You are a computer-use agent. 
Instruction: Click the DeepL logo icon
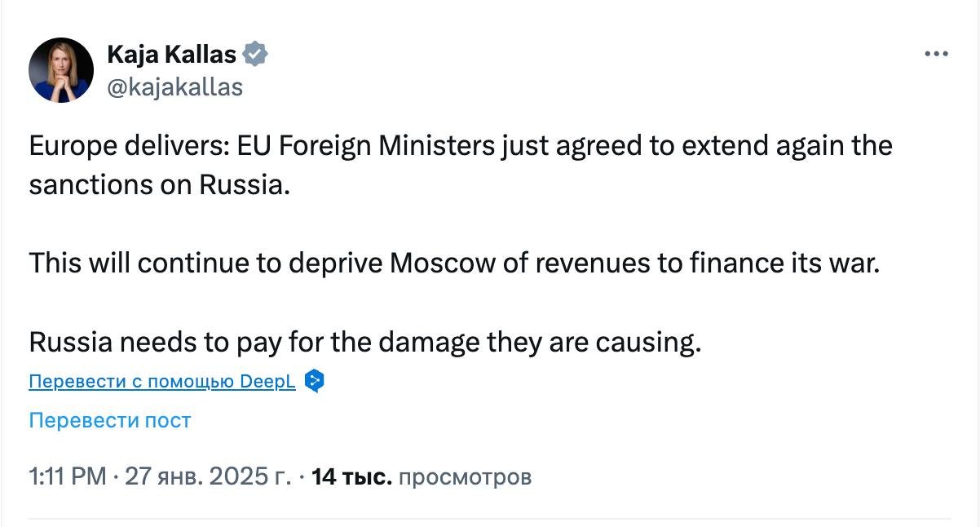315,381
